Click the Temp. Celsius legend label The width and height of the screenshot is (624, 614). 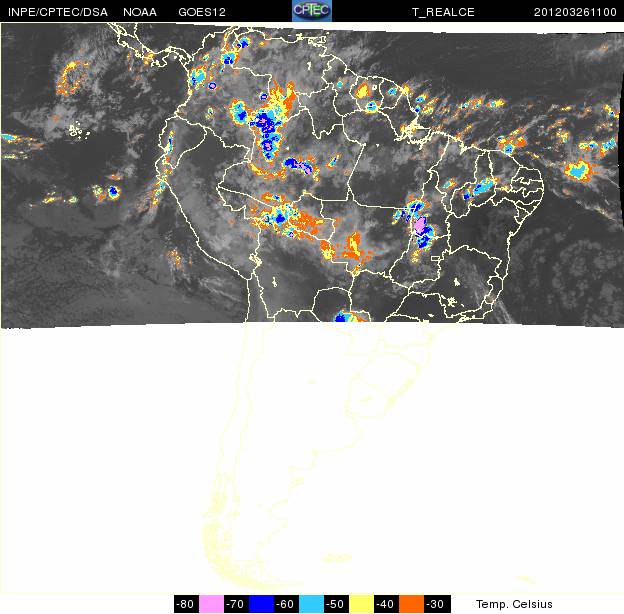pyautogui.click(x=514, y=604)
